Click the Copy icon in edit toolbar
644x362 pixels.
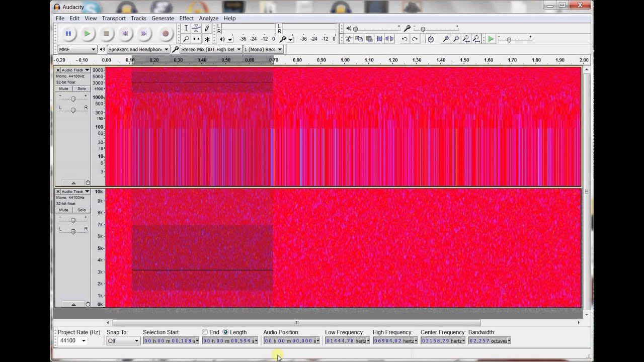click(359, 39)
